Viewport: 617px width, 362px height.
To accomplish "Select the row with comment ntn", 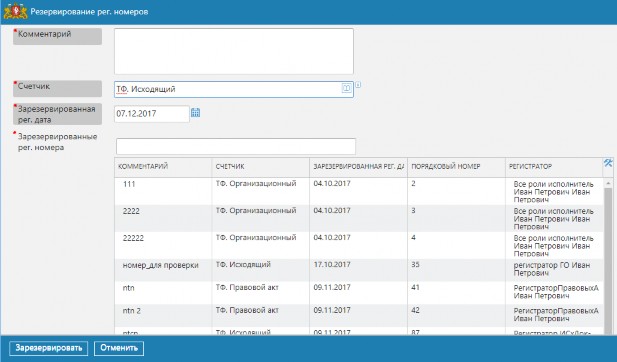I will click(359, 293).
